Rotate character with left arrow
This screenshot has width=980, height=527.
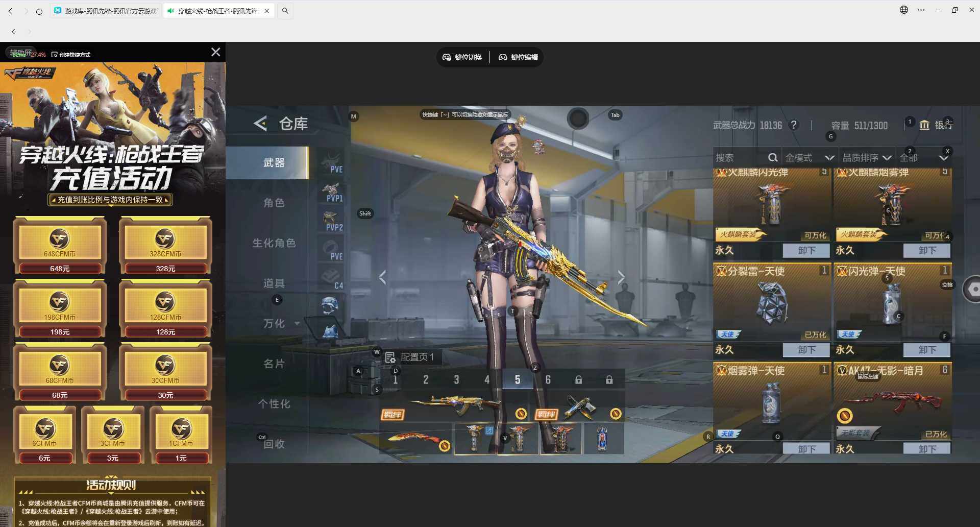coord(383,277)
